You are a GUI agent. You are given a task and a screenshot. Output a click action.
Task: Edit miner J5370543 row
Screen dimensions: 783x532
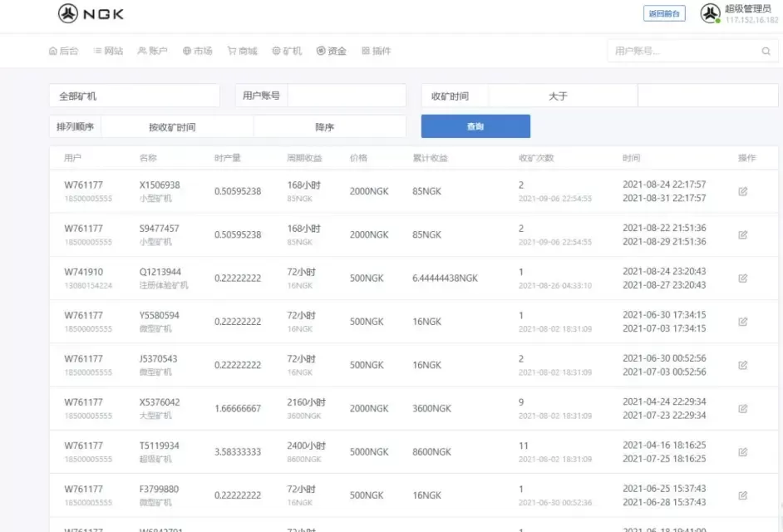pos(742,365)
